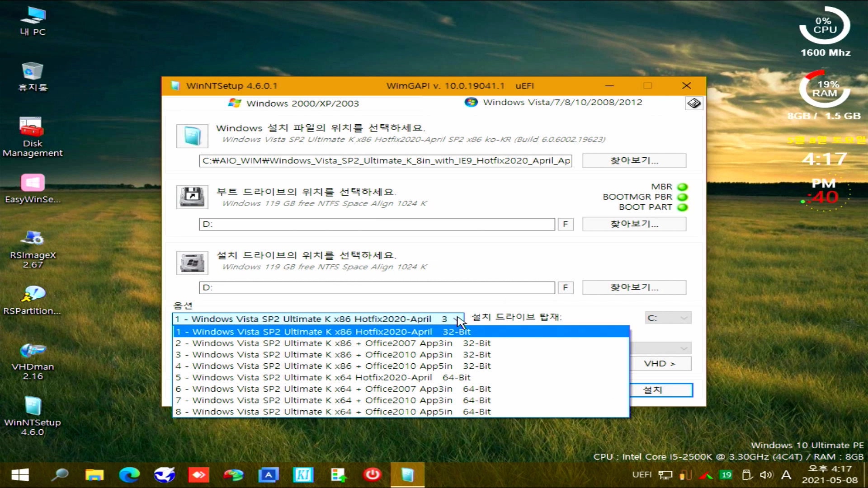Click the install drive D: input field
868x488 pixels.
click(377, 287)
